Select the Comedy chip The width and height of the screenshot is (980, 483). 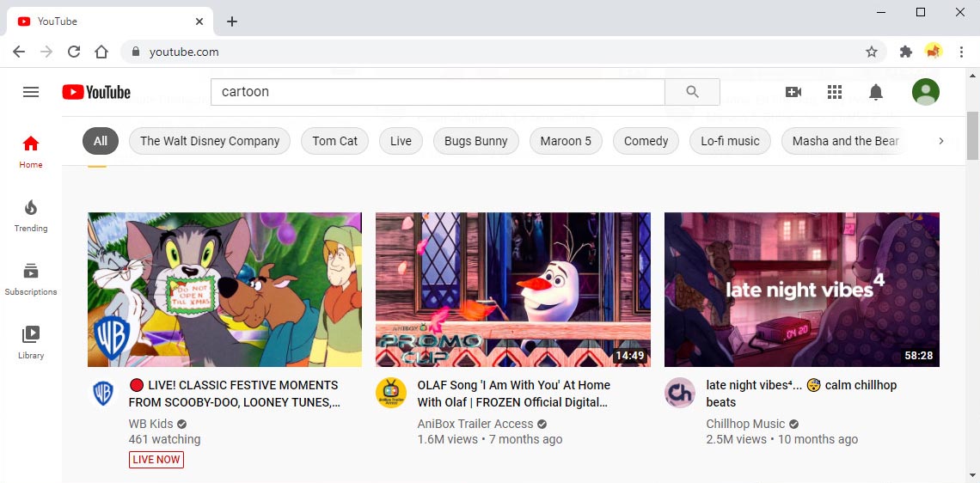[x=646, y=141]
